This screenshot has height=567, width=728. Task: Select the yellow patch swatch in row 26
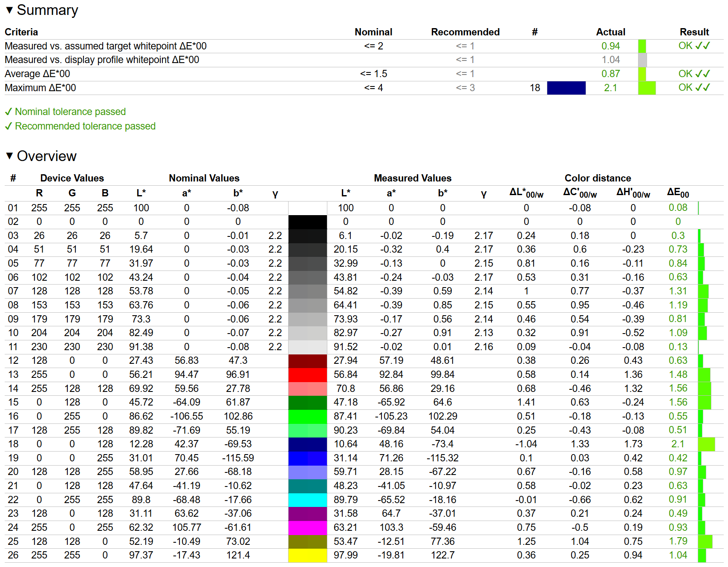[308, 555]
